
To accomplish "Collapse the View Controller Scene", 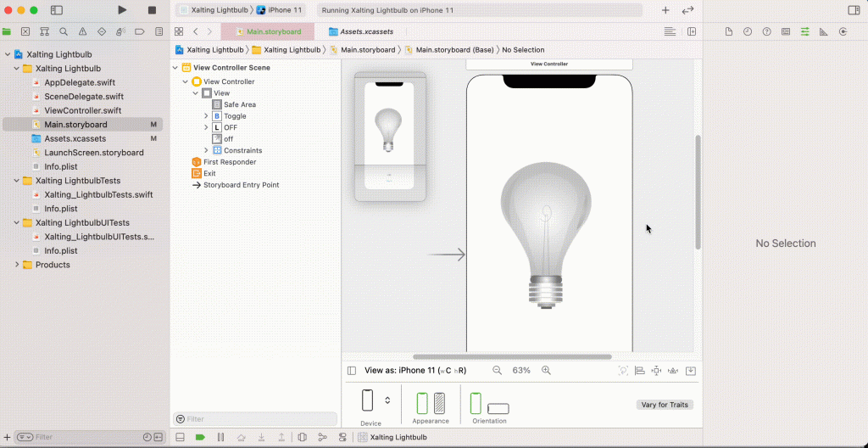I will pyautogui.click(x=175, y=68).
